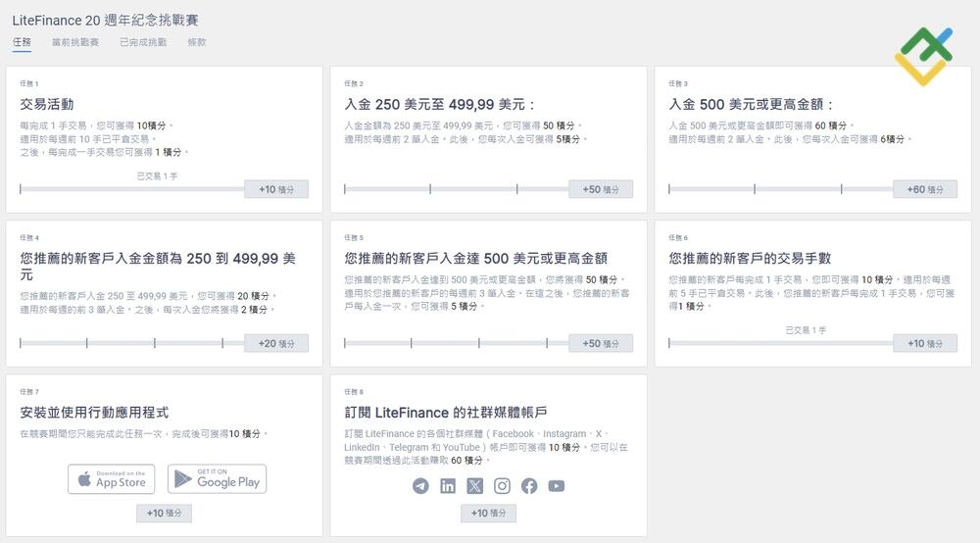Image resolution: width=980 pixels, height=543 pixels.
Task: Click the 任務 8 label
Action: pyautogui.click(x=353, y=392)
